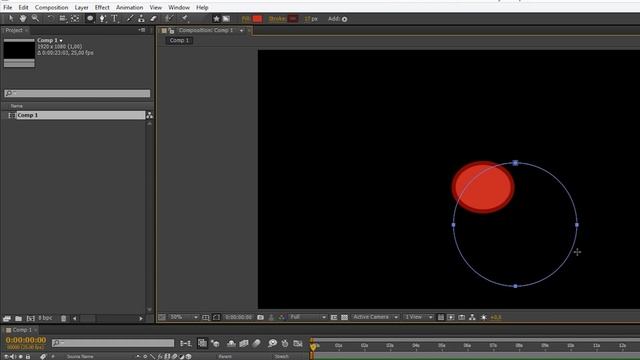
Task: Select the Brush tool
Action: 129,19
